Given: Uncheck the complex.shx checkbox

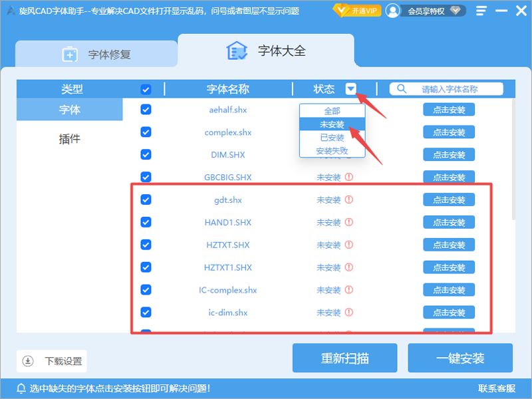Looking at the screenshot, I should tap(146, 132).
